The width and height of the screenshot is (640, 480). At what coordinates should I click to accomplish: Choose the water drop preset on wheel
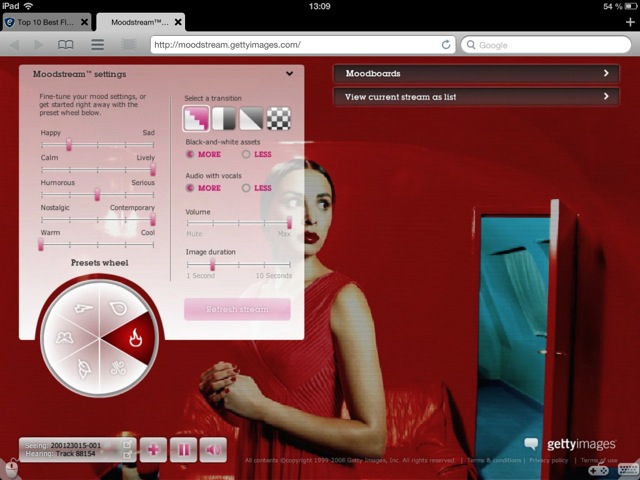(119, 308)
